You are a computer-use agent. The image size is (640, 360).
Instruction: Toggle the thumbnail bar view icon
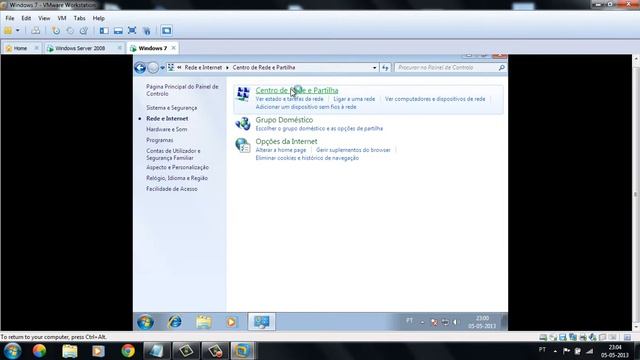pyautogui.click(x=118, y=31)
